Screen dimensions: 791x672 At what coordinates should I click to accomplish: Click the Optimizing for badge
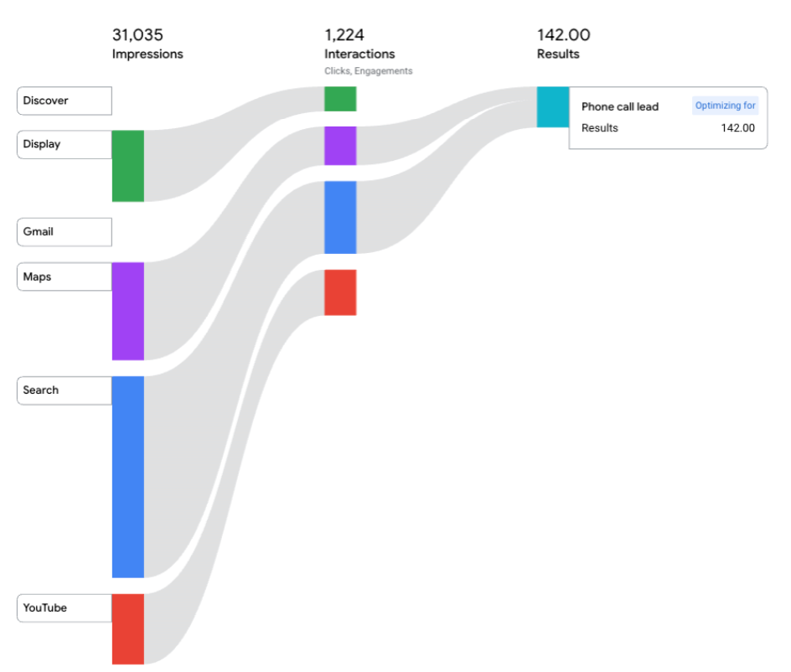point(726,106)
